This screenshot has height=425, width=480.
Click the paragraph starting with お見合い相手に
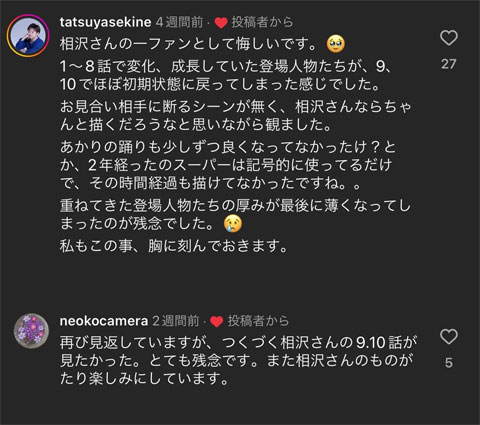click(236, 116)
